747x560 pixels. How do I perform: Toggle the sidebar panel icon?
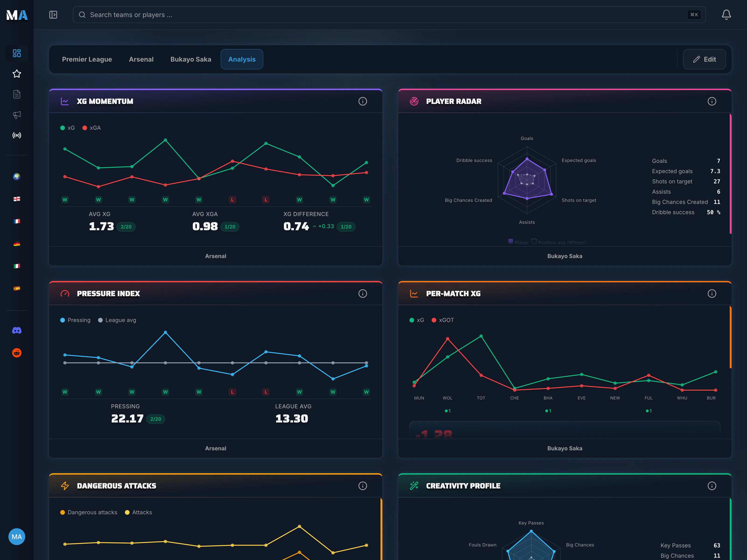(53, 15)
